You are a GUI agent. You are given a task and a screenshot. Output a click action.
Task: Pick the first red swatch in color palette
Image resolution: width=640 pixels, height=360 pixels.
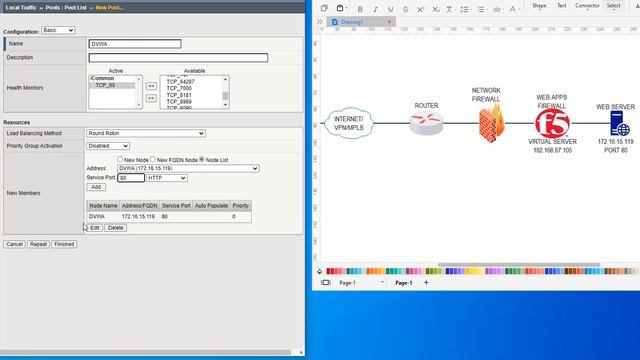(x=329, y=271)
